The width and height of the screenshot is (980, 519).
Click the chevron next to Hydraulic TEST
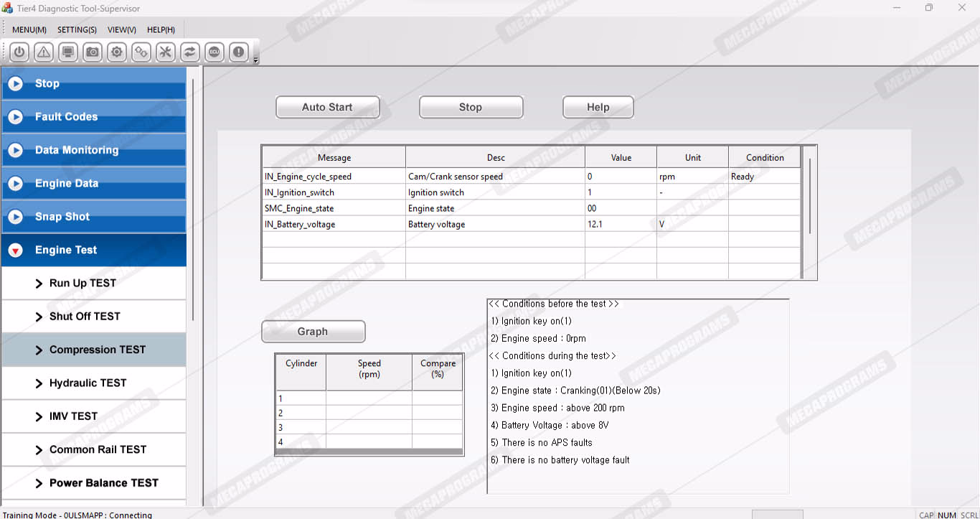coord(39,383)
